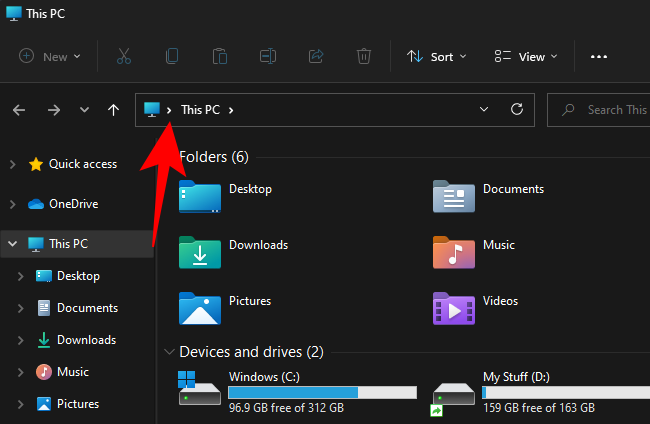The width and height of the screenshot is (650, 424).
Task: Click the Rename icon in toolbar
Action: (268, 57)
